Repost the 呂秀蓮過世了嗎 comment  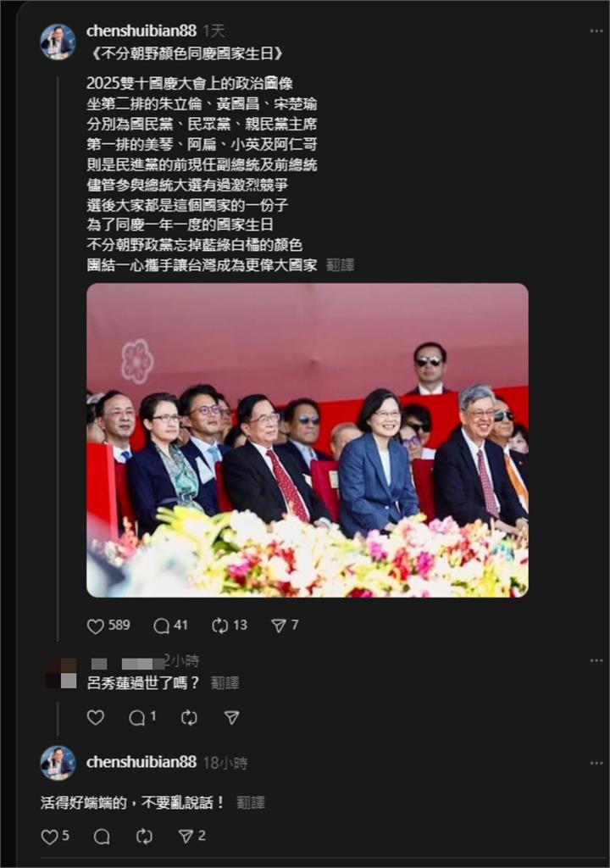(x=189, y=718)
